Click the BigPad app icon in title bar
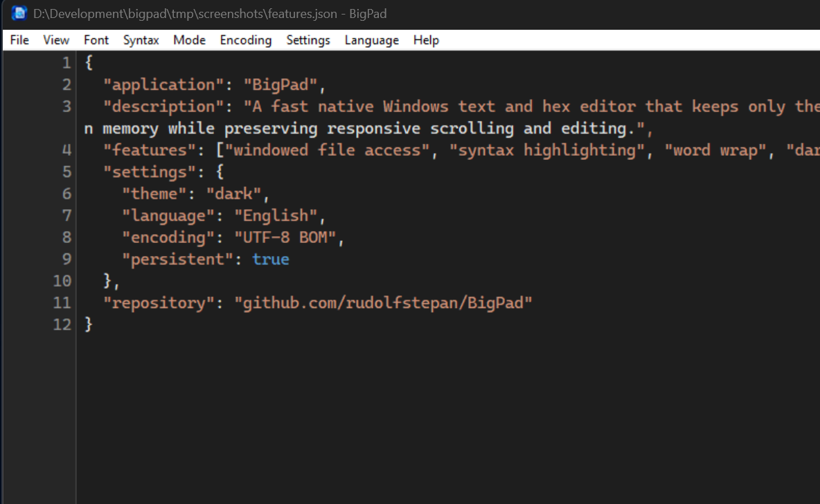 pyautogui.click(x=19, y=13)
